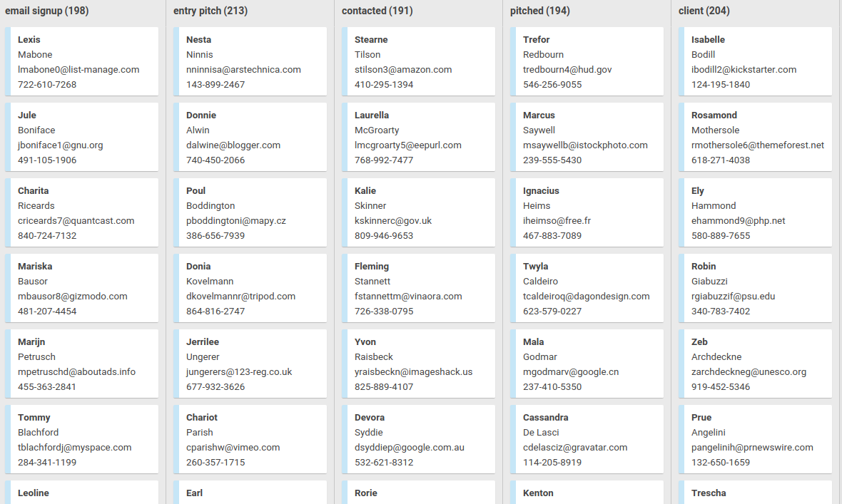The image size is (842, 504).
Task: Select the Poul Boddington card
Action: point(250,212)
